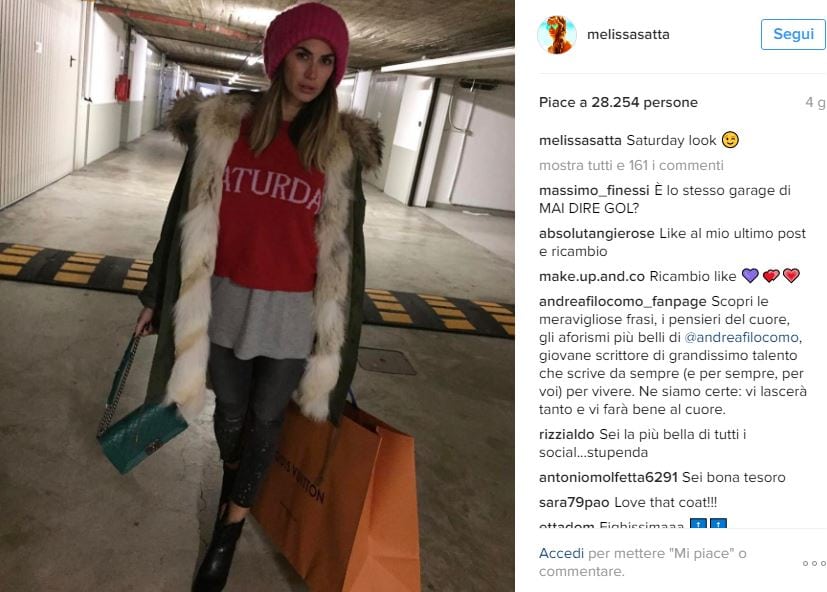
Task: Open sara79pao's profile
Action: (574, 502)
